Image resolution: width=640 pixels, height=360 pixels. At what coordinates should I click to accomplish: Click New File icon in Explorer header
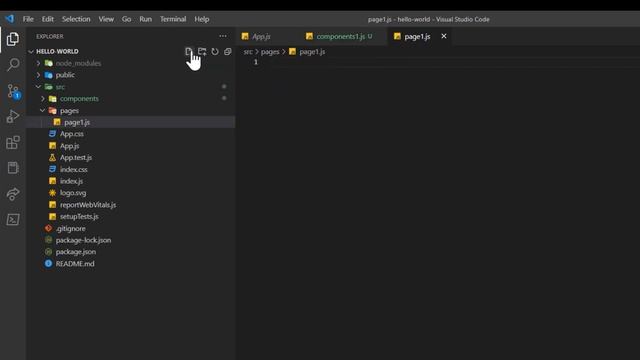coord(188,51)
